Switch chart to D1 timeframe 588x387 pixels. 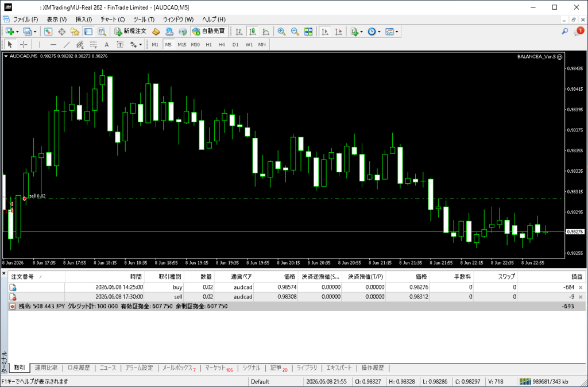pos(235,45)
